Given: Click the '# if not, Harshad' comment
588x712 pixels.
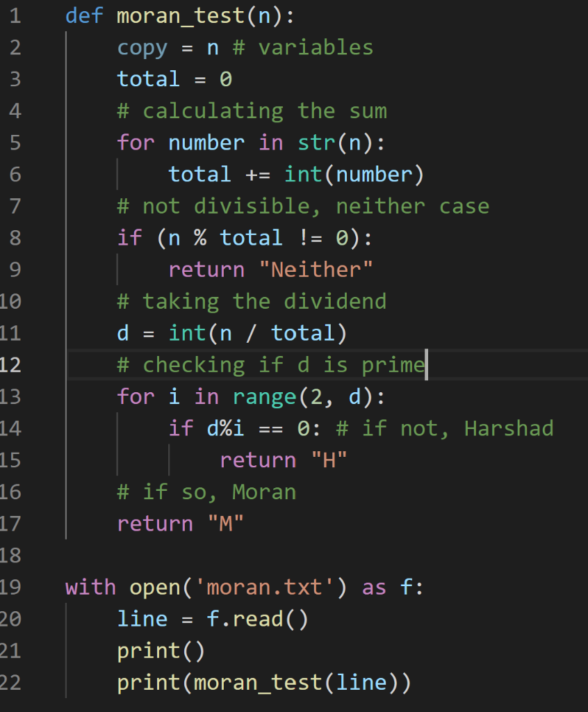Looking at the screenshot, I should pyautogui.click(x=445, y=429).
